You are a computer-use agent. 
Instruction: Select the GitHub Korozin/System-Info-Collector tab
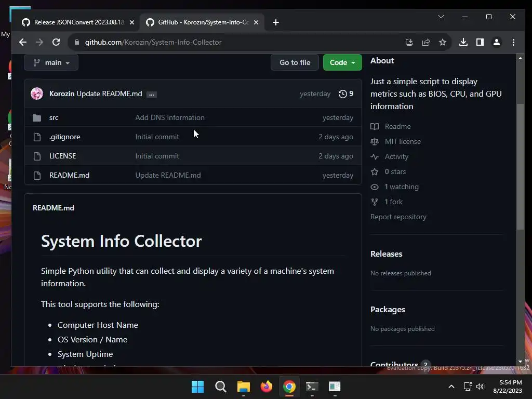(203, 22)
